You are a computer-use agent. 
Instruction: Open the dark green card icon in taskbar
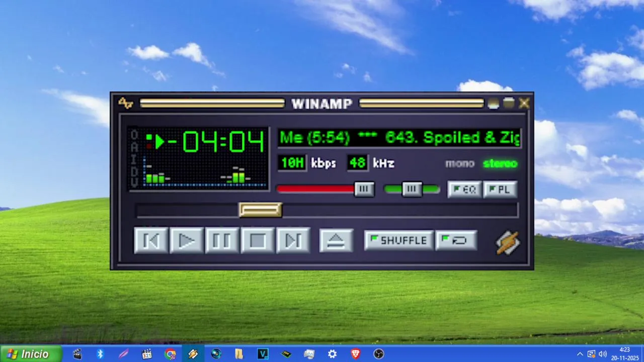tap(286, 354)
